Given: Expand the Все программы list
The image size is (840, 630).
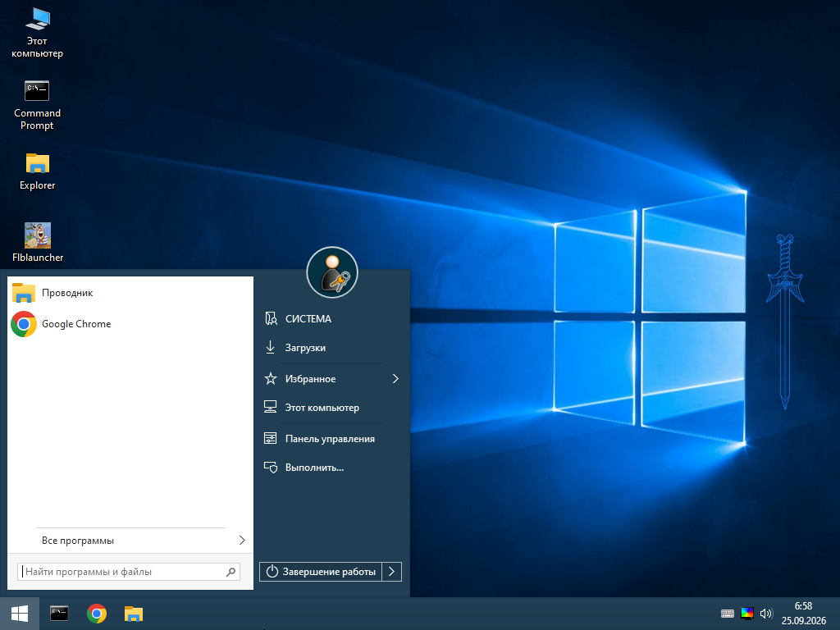Looking at the screenshot, I should (x=130, y=541).
